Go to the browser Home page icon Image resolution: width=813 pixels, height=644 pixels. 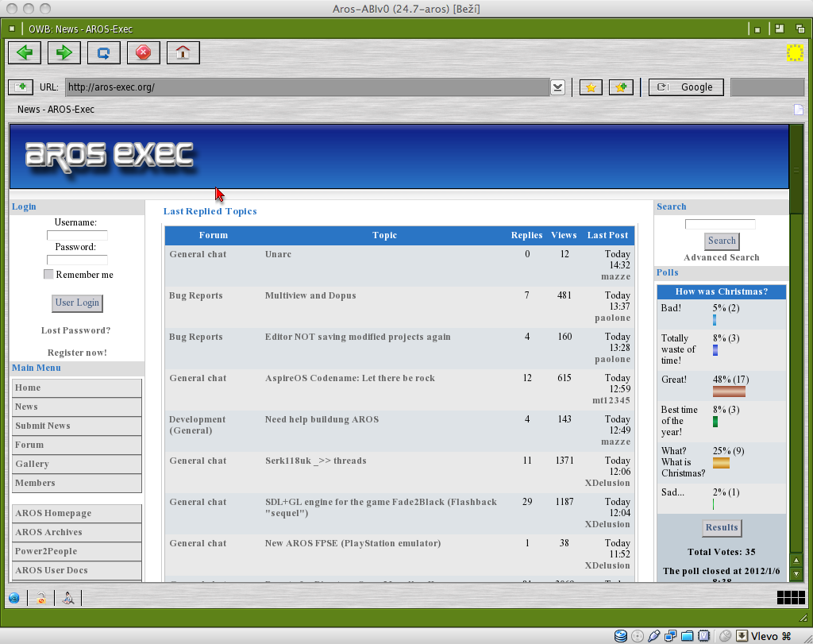point(183,53)
